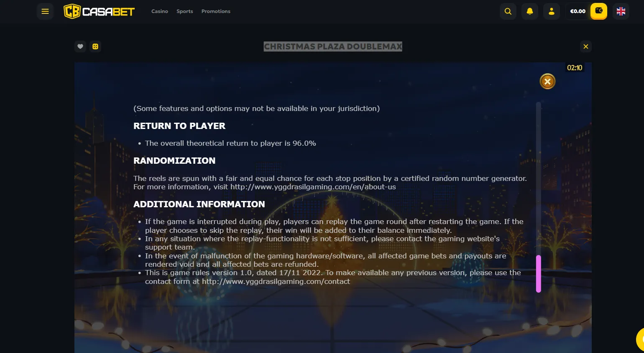644x353 pixels.
Task: Open the wallet deposit button
Action: [x=599, y=11]
